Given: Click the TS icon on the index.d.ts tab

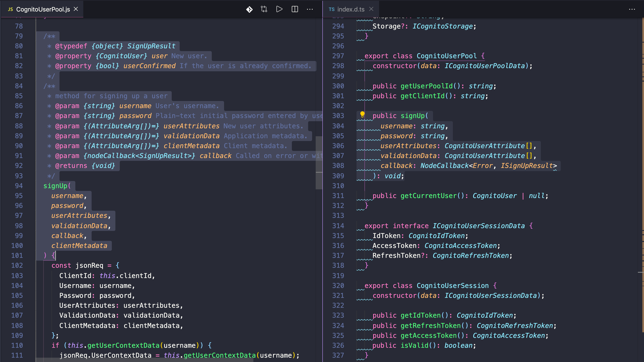Looking at the screenshot, I should tap(332, 9).
